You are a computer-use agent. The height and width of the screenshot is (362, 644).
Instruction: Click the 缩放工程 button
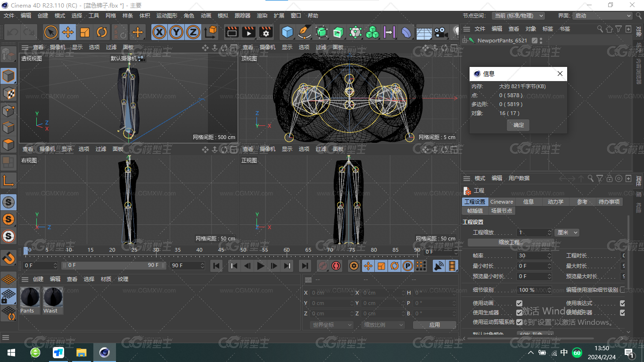tap(511, 242)
